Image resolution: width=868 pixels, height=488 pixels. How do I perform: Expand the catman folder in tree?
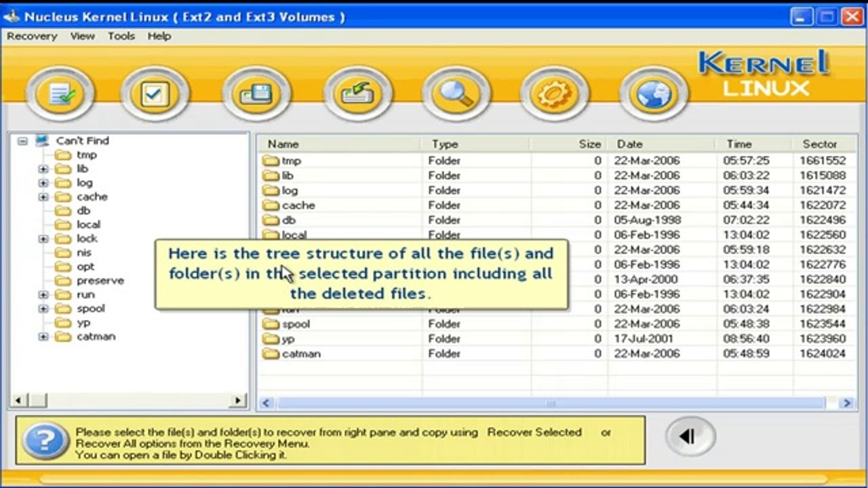click(43, 337)
